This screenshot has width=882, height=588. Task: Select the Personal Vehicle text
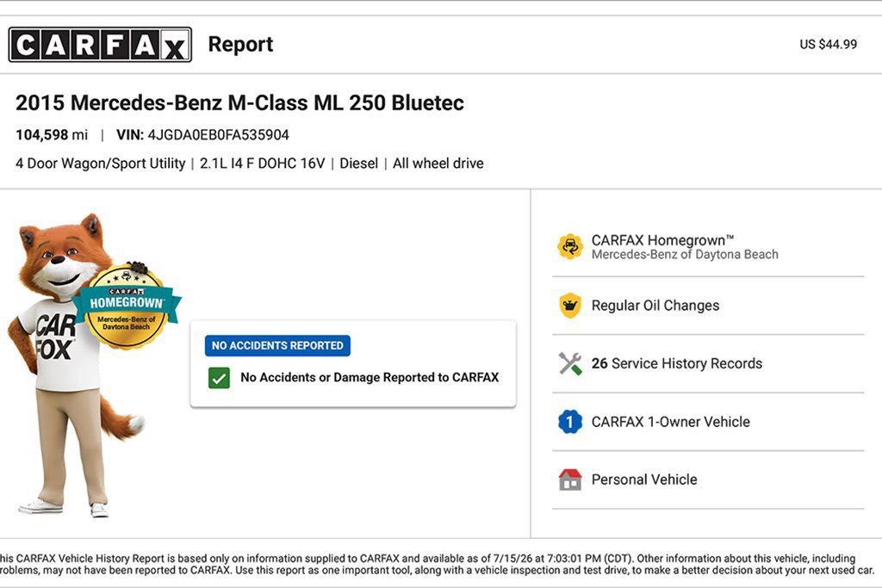pyautogui.click(x=644, y=480)
